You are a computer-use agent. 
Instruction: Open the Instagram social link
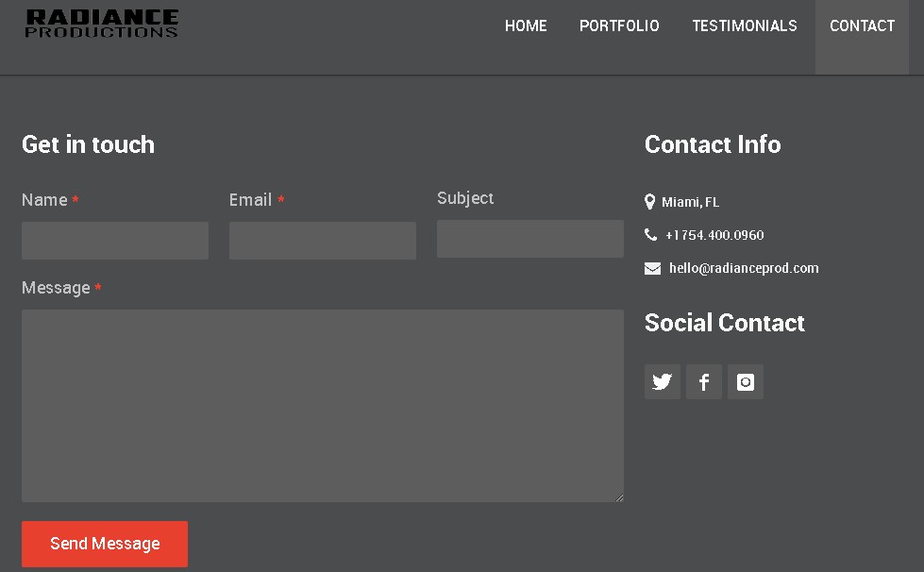[x=746, y=381]
